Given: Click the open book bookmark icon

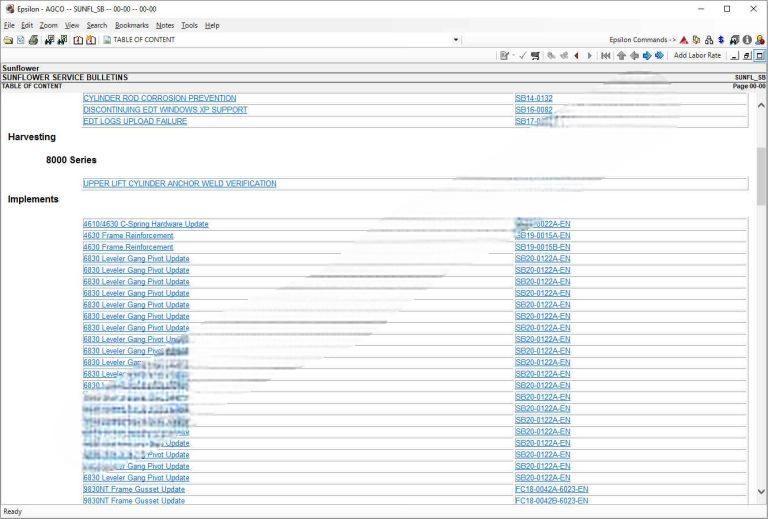Looking at the screenshot, I should click(78, 40).
